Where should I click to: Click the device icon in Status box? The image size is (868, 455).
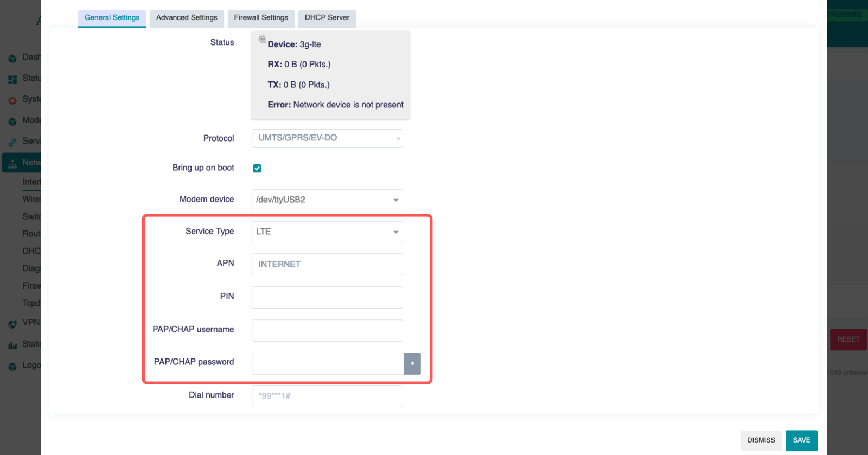tap(261, 39)
